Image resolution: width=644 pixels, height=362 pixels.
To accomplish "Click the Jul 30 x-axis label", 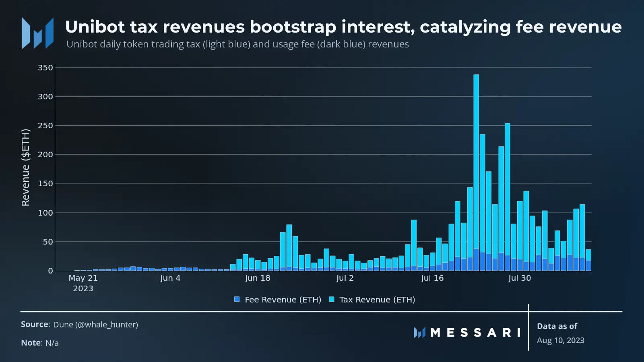I will click(520, 278).
